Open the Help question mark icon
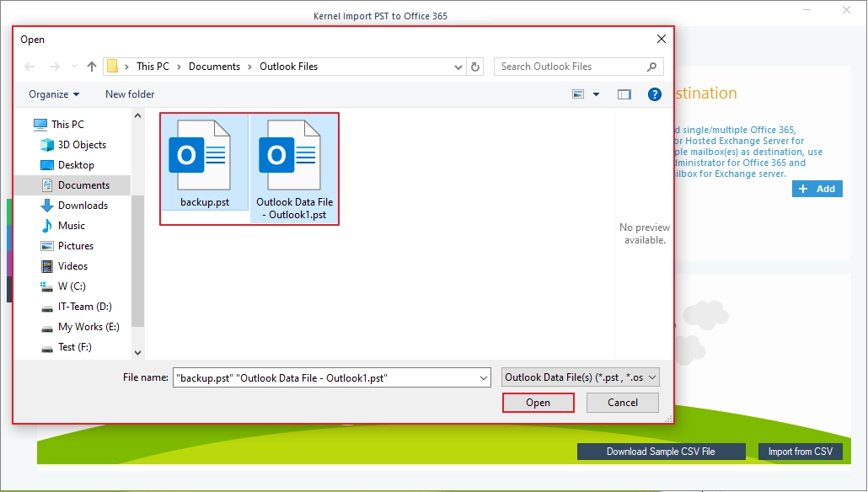Viewport: 868px width, 492px height. click(654, 94)
